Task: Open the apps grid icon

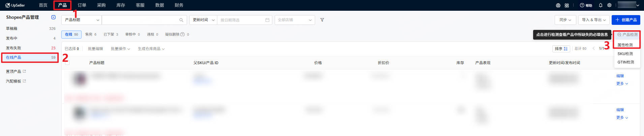Action: [x=567, y=5]
